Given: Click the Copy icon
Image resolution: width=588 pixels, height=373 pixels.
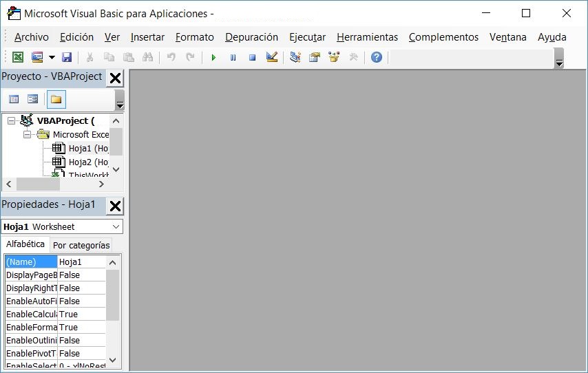Looking at the screenshot, I should [109, 57].
